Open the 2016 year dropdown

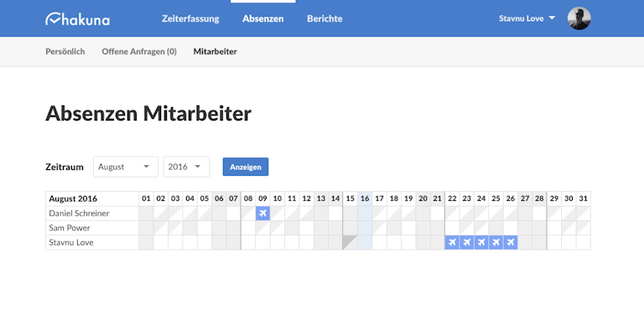pos(186,167)
